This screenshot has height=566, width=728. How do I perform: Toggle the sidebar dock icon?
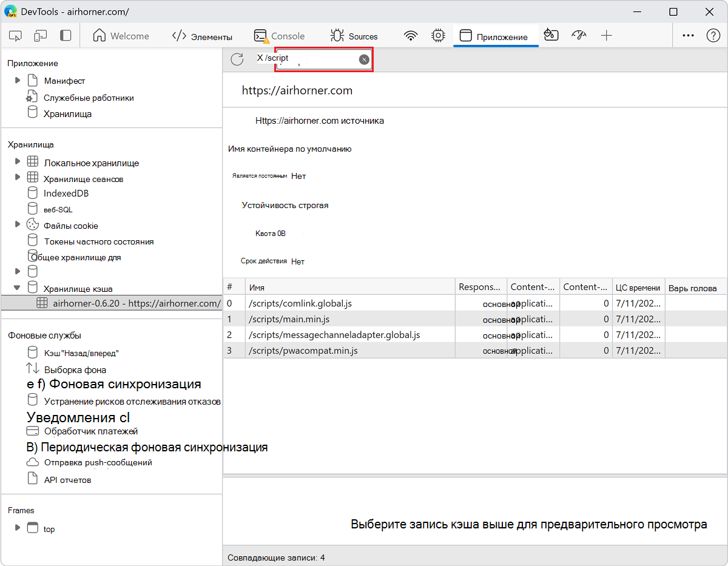pos(65,36)
